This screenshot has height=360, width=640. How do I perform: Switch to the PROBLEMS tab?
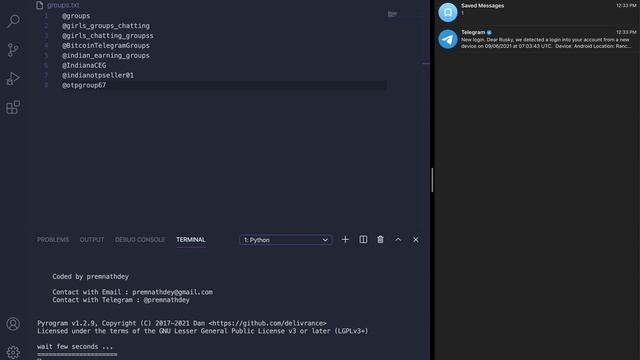[x=53, y=240]
